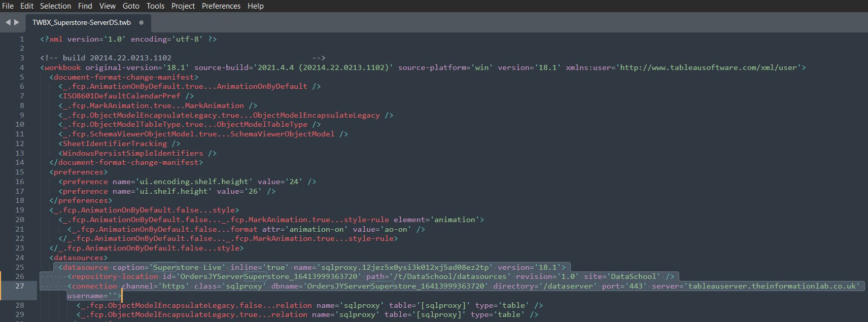Go to previous tab with left arrow
This screenshot has height=322, width=868.
click(8, 22)
